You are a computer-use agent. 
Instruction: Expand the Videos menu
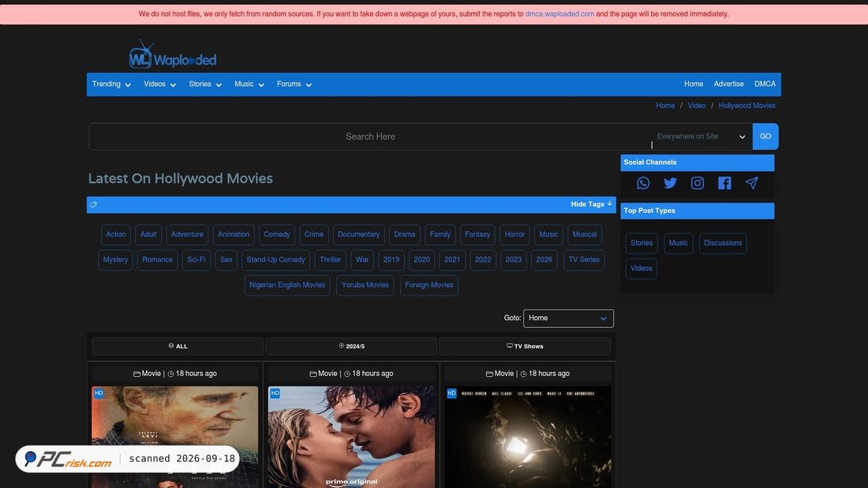(159, 84)
